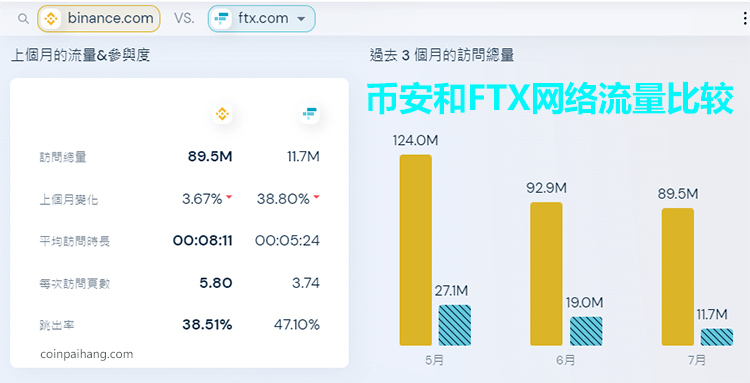Click the red down arrow beside 38.80%
The image size is (750, 383).
click(x=316, y=197)
